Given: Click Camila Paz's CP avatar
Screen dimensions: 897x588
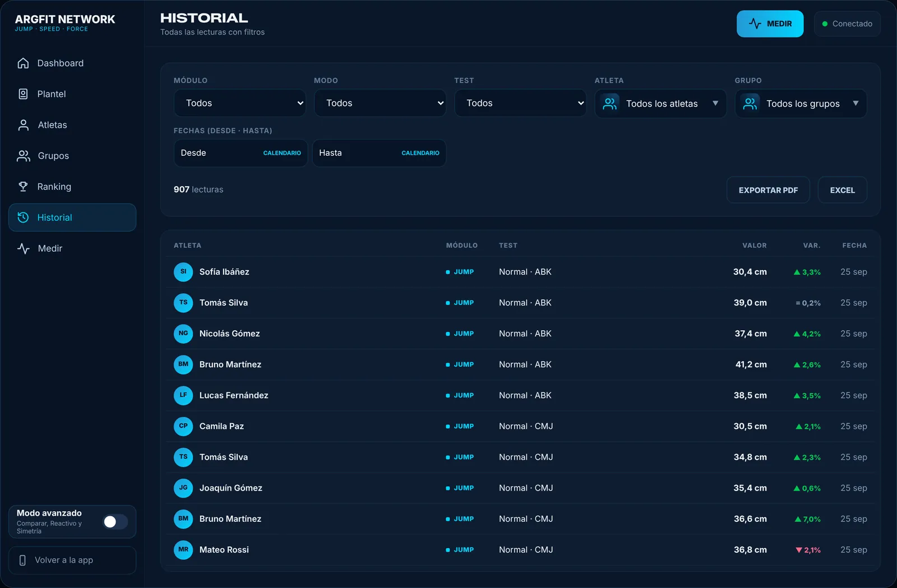Looking at the screenshot, I should pos(183,426).
